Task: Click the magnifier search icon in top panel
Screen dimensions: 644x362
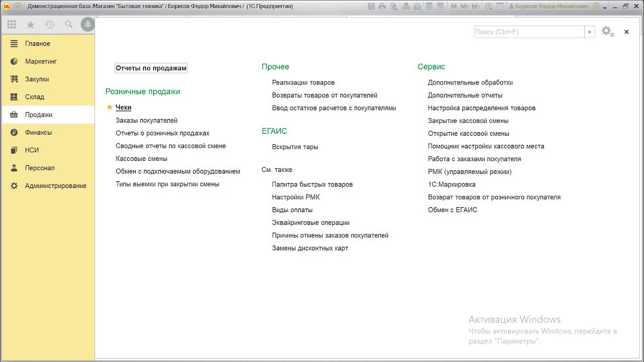Action: pyautogui.click(x=69, y=25)
